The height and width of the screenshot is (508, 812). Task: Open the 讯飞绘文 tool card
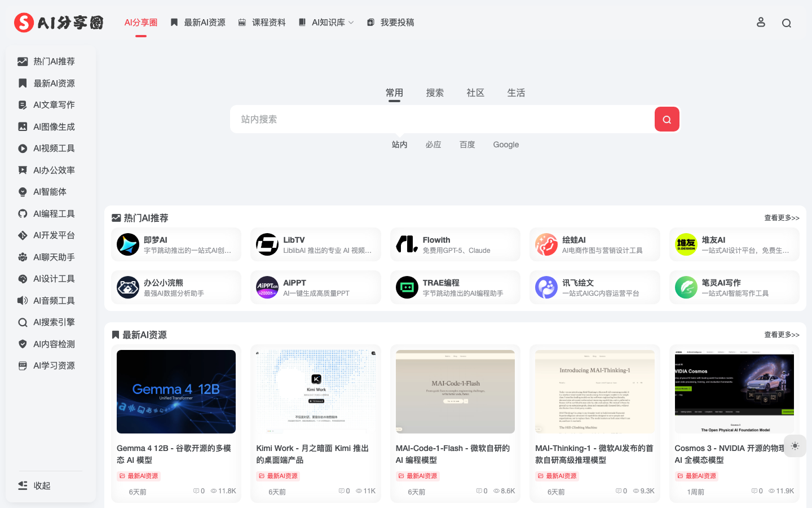pos(595,287)
